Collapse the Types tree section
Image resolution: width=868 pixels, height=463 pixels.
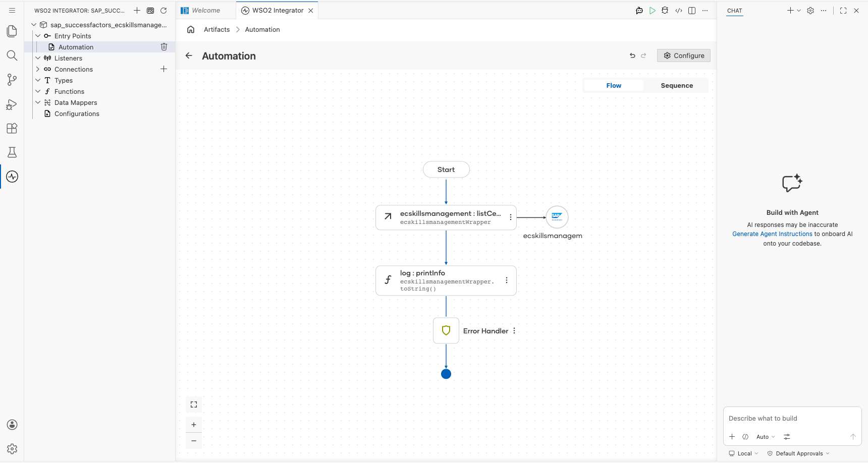click(38, 80)
